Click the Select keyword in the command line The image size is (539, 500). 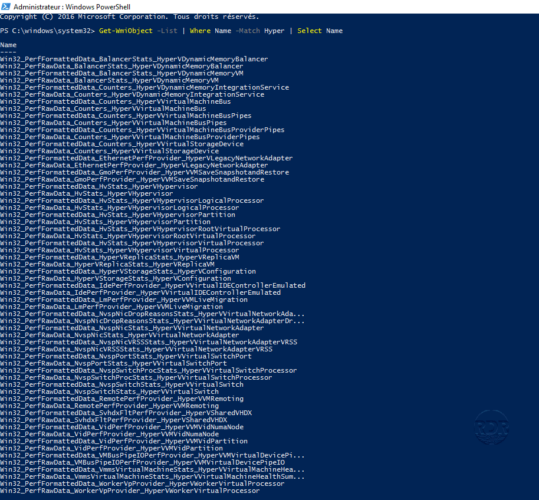(x=309, y=31)
